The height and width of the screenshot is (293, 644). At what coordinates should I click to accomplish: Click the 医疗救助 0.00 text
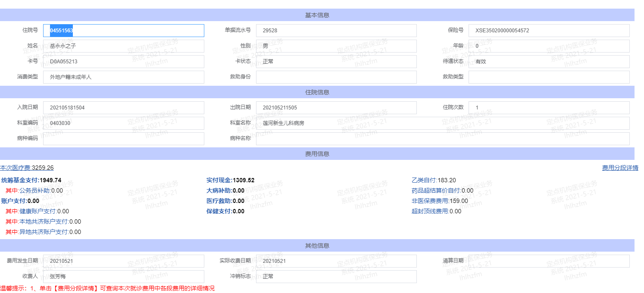click(225, 201)
